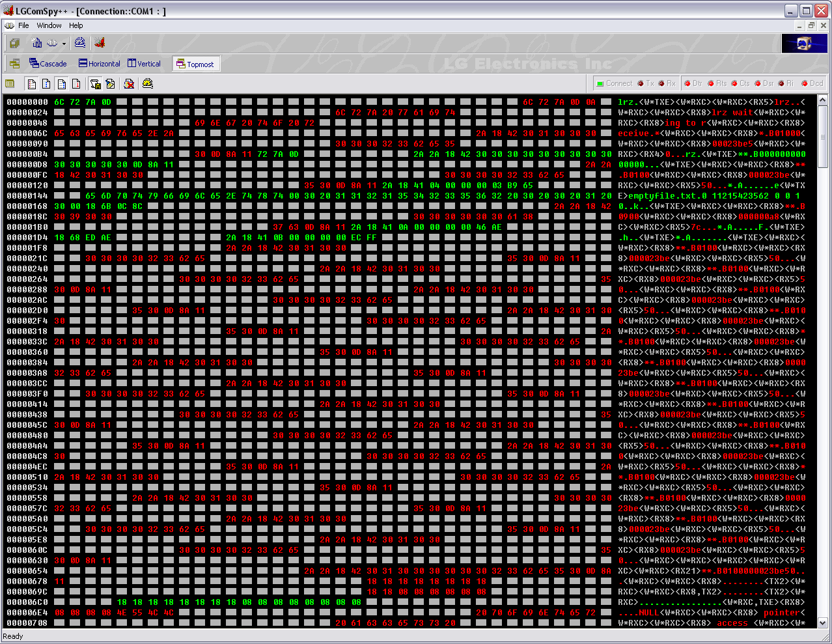Viewport: 832px width, 644px height.
Task: Click address 00000000 in hex dump
Action: [x=27, y=102]
